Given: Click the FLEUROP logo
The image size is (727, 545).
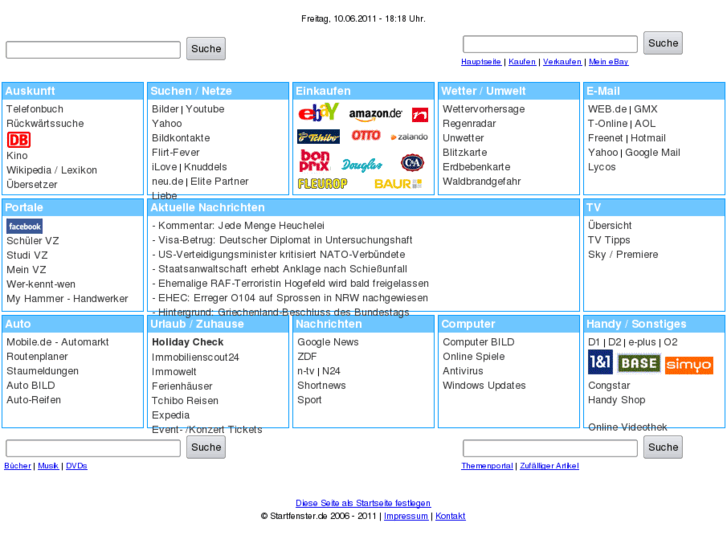Looking at the screenshot, I should pos(323,184).
